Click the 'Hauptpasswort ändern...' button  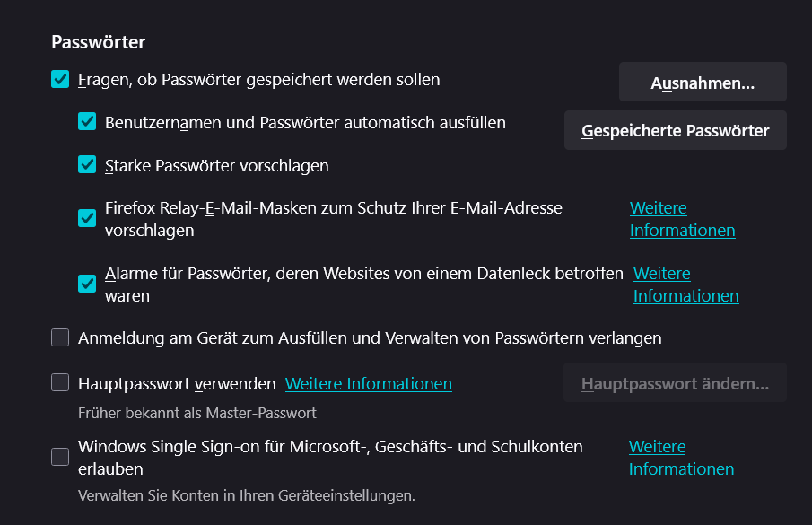(675, 383)
